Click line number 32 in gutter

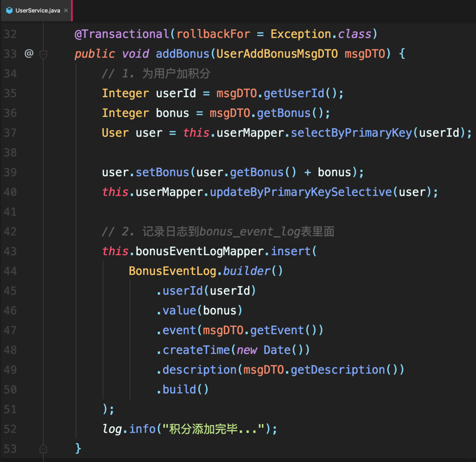pos(10,34)
